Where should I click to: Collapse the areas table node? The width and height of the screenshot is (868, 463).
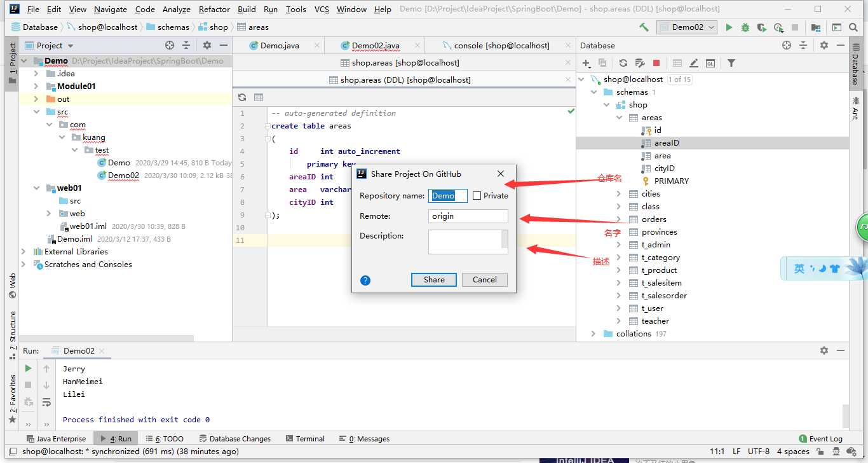pyautogui.click(x=619, y=118)
